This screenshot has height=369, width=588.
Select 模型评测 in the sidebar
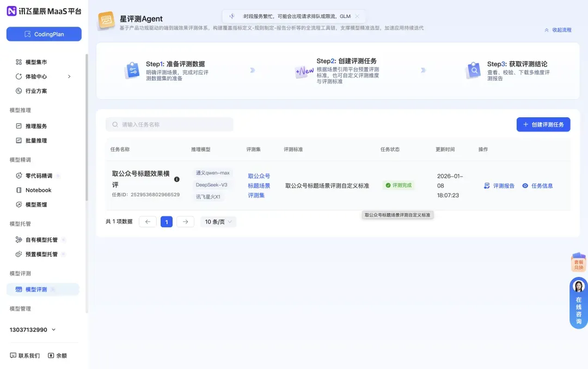[36, 289]
